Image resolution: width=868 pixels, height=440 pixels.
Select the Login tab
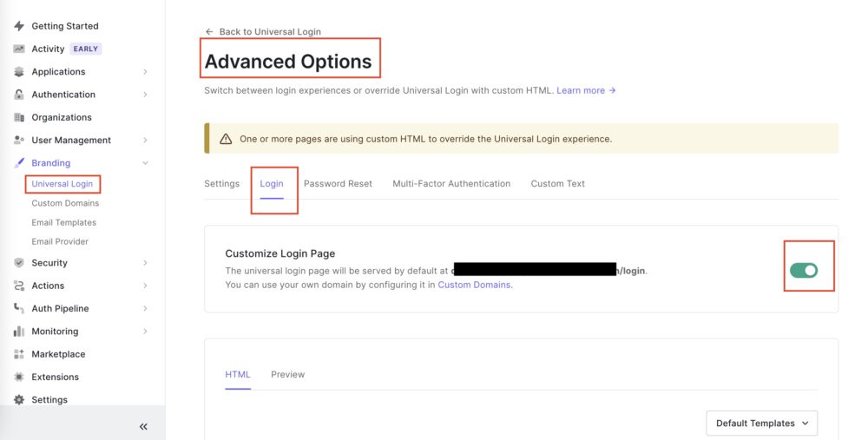(x=272, y=184)
